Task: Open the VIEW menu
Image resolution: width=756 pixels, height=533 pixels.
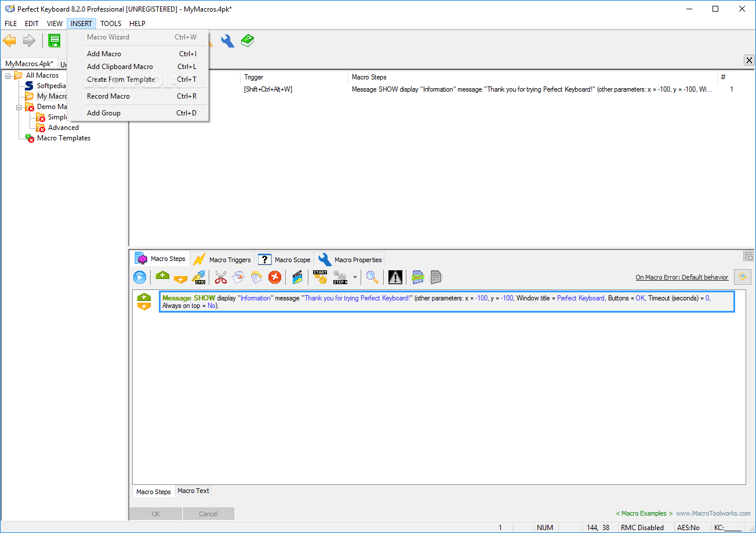Action: tap(54, 24)
